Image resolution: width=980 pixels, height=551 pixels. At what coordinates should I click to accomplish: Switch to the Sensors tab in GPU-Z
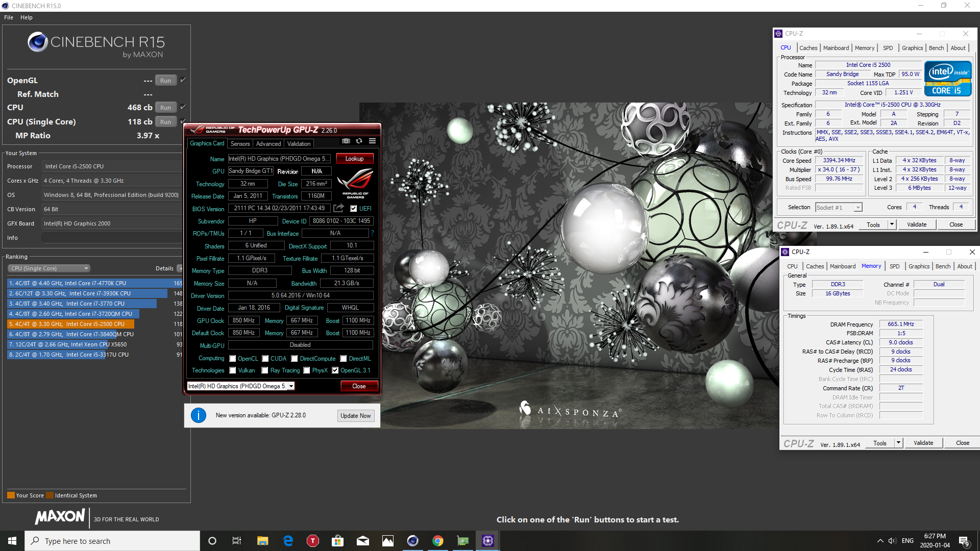pyautogui.click(x=240, y=144)
